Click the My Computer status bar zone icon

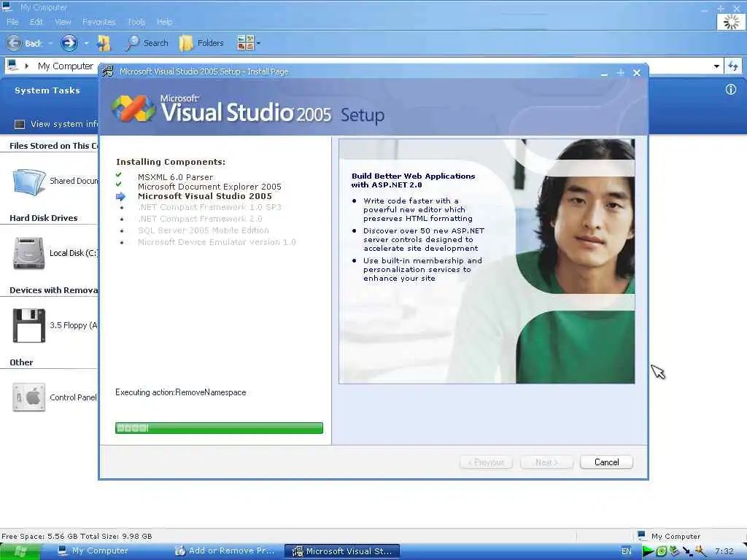click(x=641, y=536)
